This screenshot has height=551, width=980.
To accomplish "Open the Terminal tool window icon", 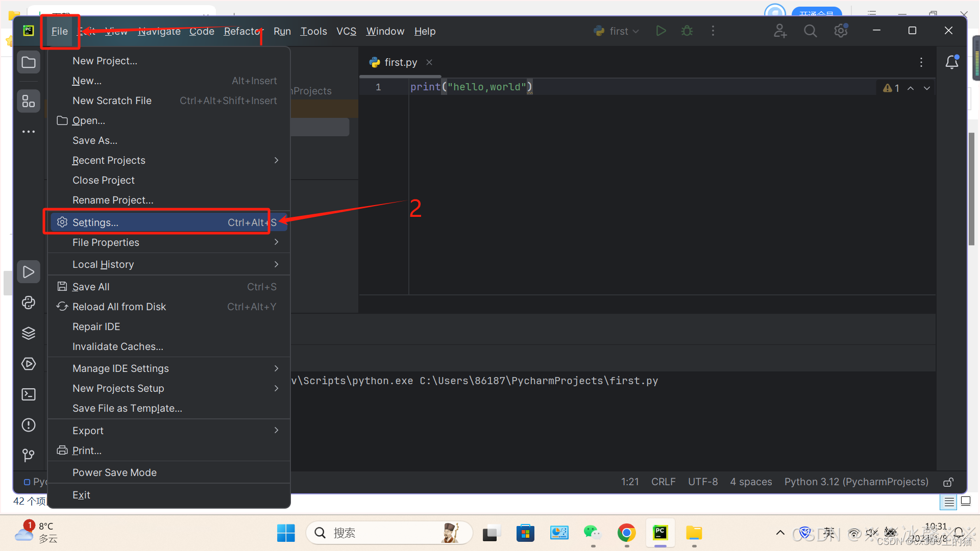I will [29, 394].
